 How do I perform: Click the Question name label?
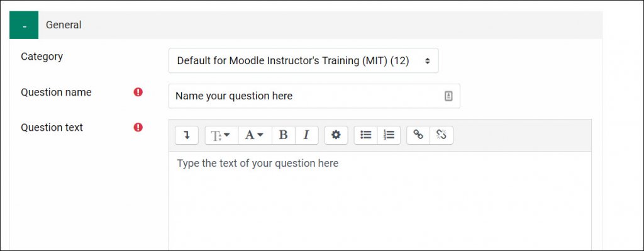click(56, 92)
